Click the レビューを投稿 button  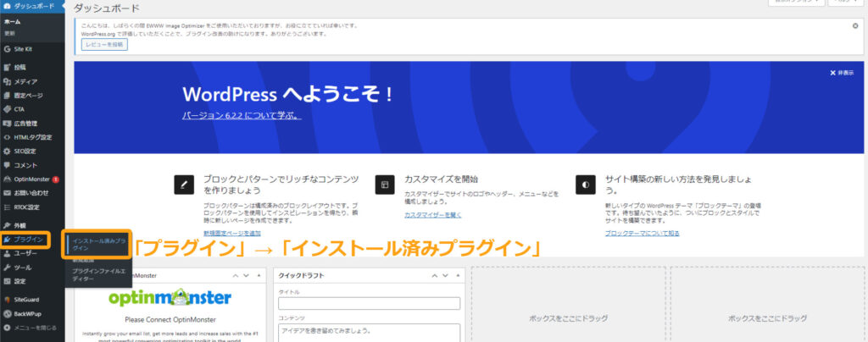point(104,44)
